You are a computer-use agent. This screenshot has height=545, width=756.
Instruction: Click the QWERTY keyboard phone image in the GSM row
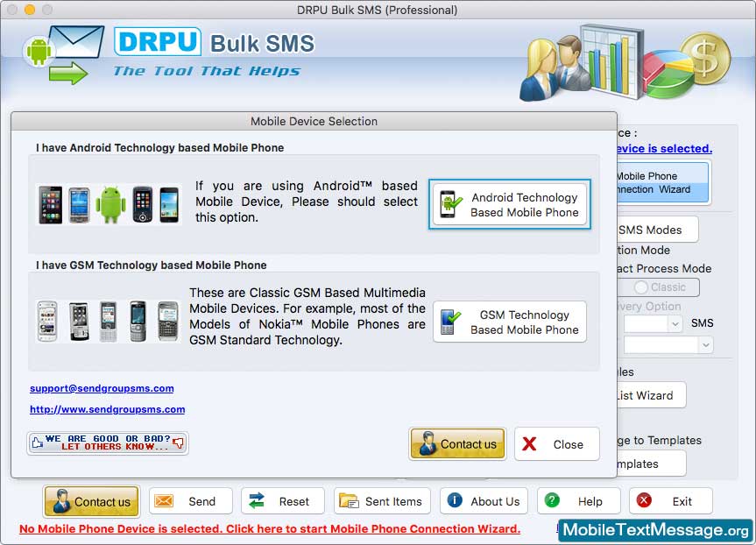(168, 322)
